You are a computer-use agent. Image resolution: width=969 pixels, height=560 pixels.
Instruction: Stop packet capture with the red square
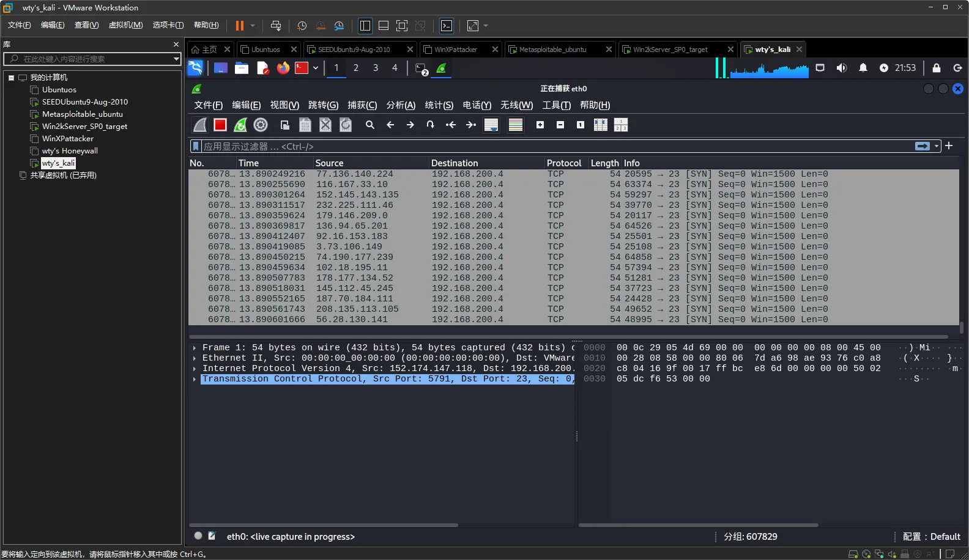click(220, 125)
